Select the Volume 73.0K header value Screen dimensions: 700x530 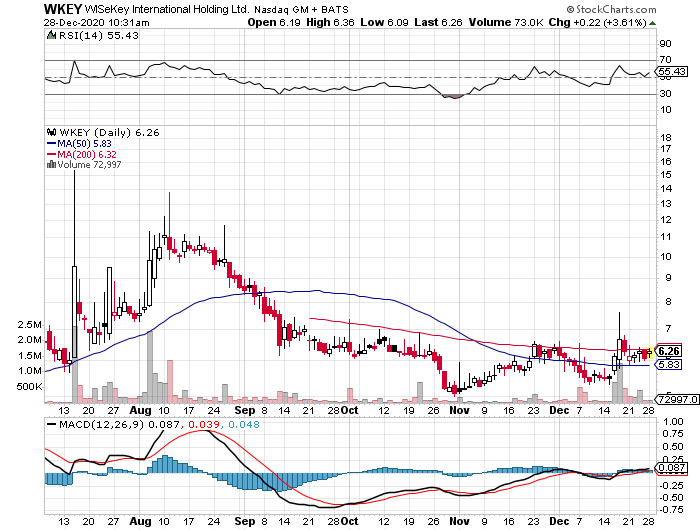tap(506, 22)
